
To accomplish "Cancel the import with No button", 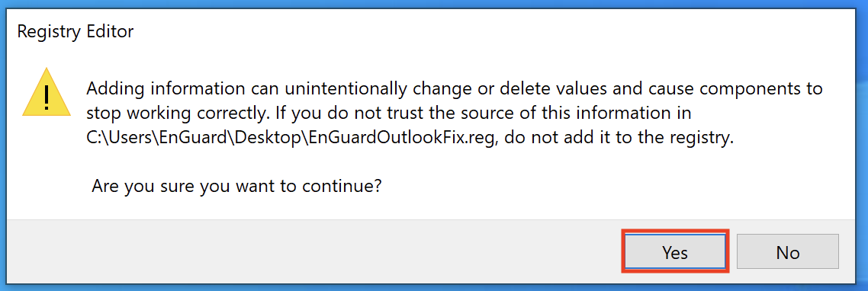I will [788, 252].
